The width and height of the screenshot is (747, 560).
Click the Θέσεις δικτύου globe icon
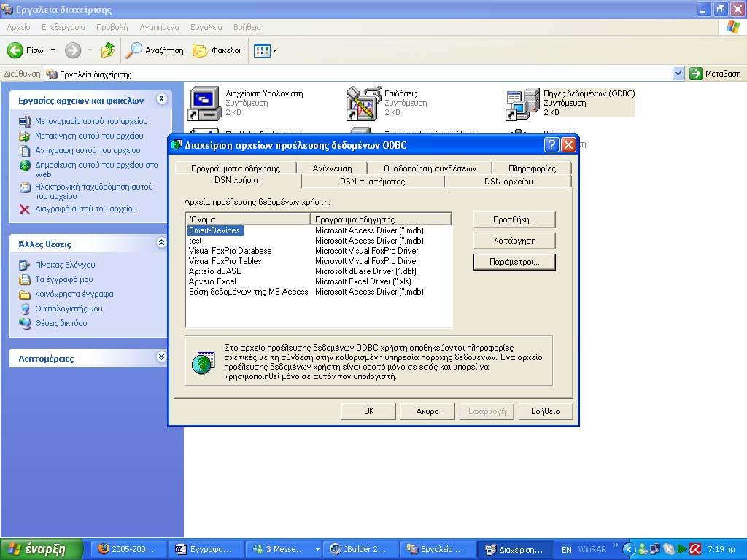pyautogui.click(x=25, y=323)
